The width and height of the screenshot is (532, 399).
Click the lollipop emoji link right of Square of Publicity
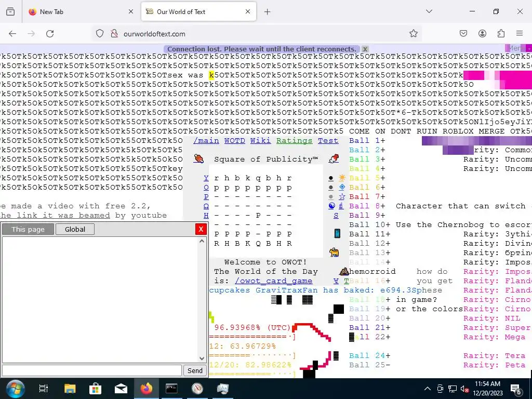[334, 158]
